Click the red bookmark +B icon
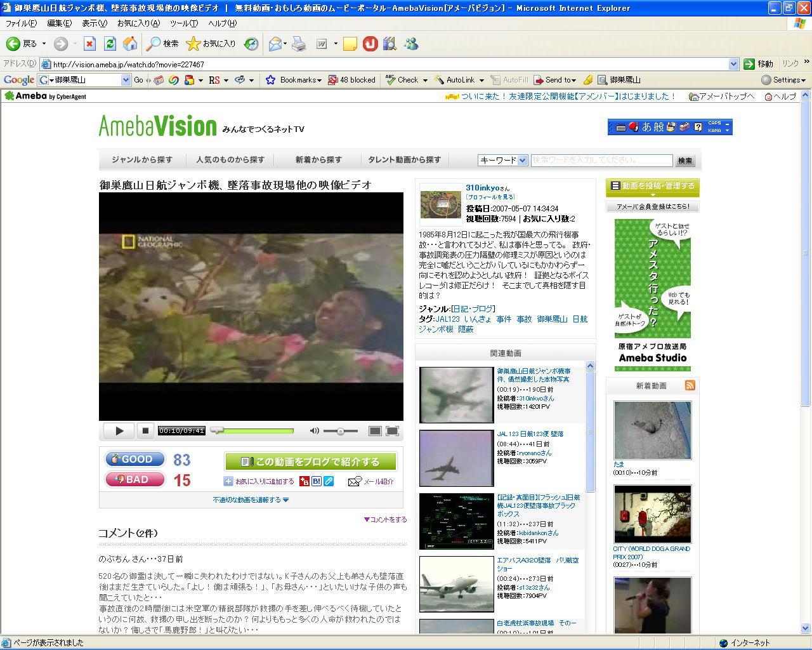This screenshot has width=812, height=650. tap(304, 481)
